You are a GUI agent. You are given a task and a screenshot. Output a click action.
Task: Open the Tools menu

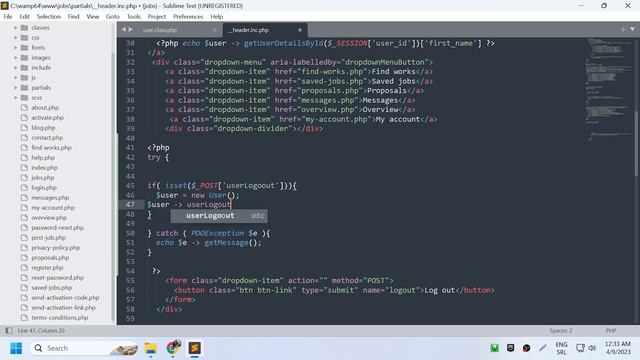point(133,17)
